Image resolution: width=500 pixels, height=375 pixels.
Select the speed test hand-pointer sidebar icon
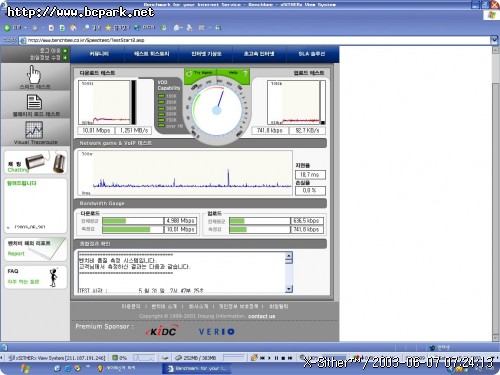[34, 74]
